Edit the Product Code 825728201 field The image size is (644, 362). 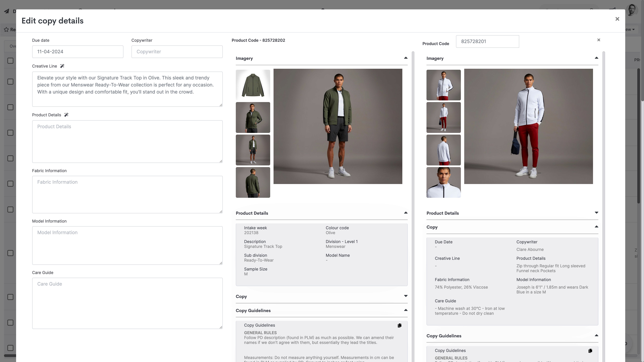tap(487, 41)
